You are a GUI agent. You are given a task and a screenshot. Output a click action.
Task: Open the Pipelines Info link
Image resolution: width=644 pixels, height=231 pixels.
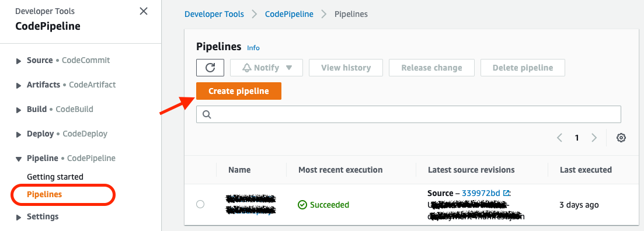[x=253, y=48]
